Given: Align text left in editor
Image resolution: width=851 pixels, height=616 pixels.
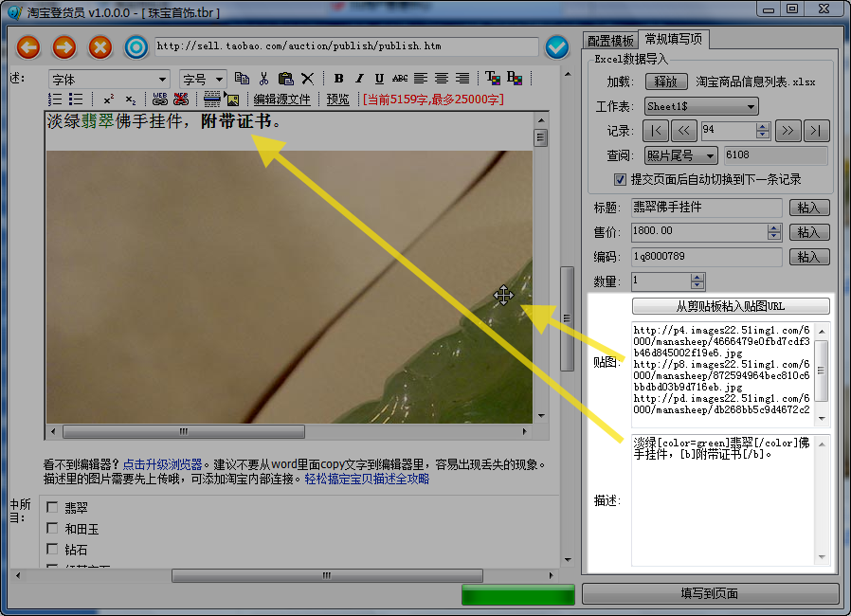Looking at the screenshot, I should tap(420, 79).
